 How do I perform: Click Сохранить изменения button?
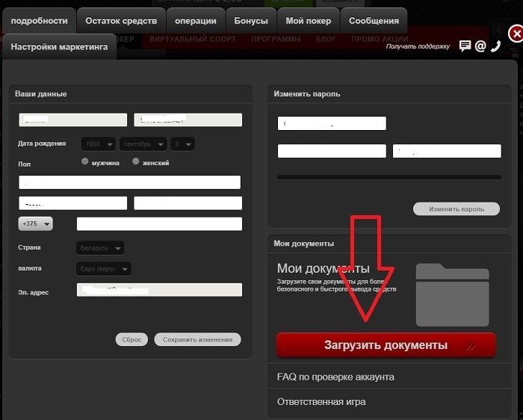coord(197,339)
